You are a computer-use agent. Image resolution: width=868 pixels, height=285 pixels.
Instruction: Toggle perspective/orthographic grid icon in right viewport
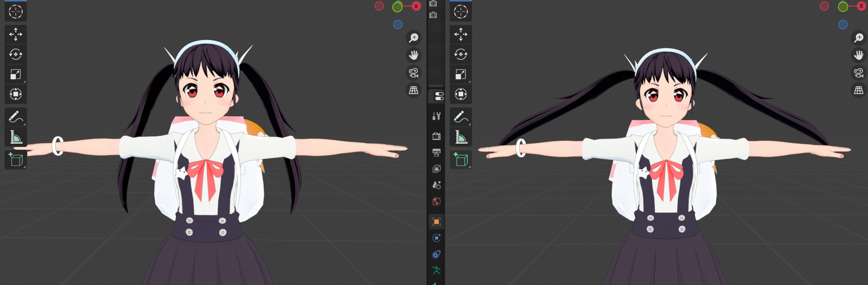(x=859, y=90)
